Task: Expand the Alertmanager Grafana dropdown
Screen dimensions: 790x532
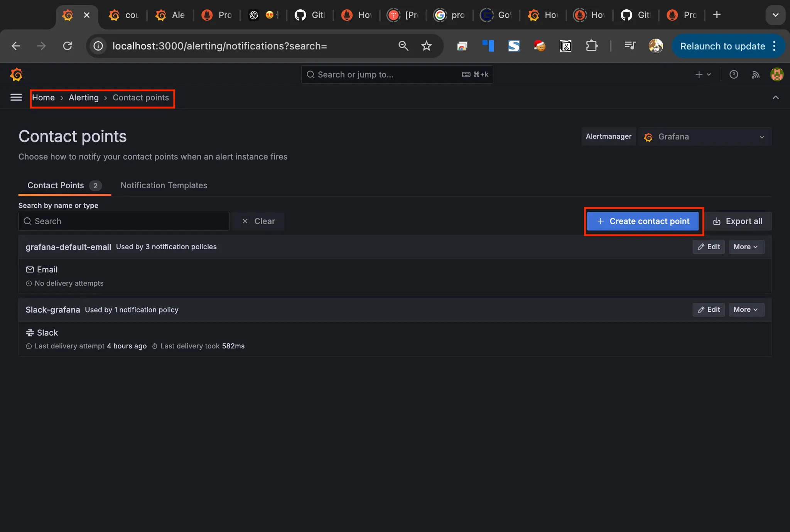Action: point(705,137)
